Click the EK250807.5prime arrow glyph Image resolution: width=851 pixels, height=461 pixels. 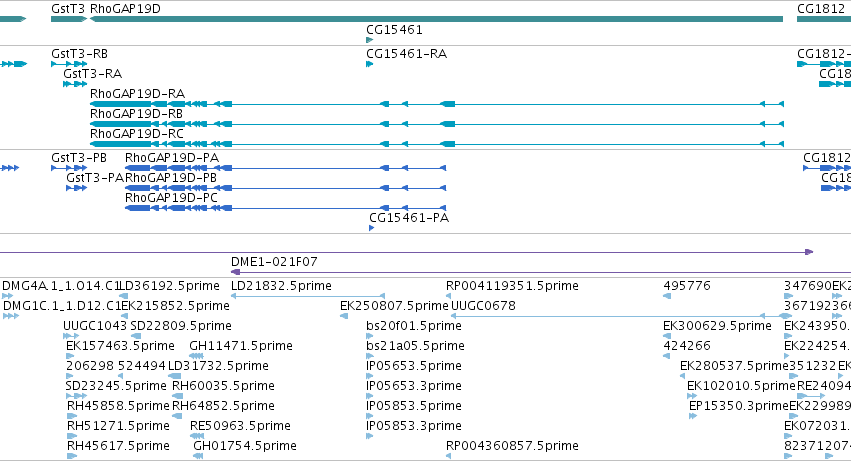coord(344,316)
